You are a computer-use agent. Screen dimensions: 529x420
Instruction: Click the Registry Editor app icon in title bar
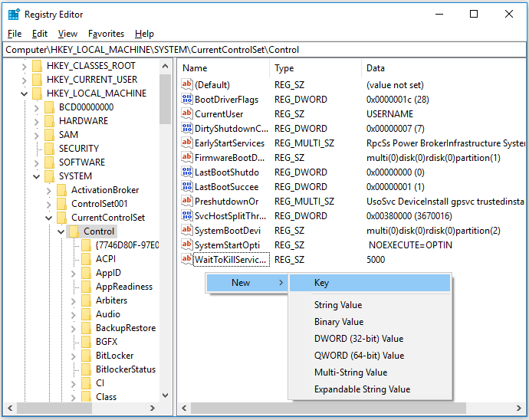click(x=14, y=14)
